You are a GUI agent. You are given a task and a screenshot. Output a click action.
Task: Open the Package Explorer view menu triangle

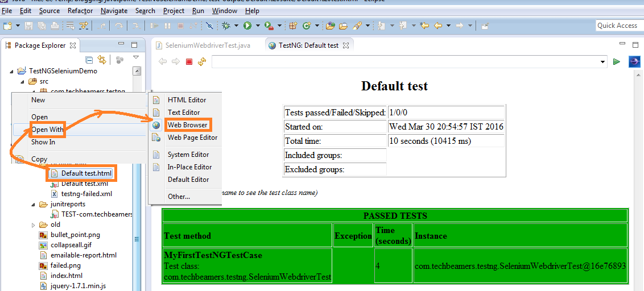[x=137, y=58]
